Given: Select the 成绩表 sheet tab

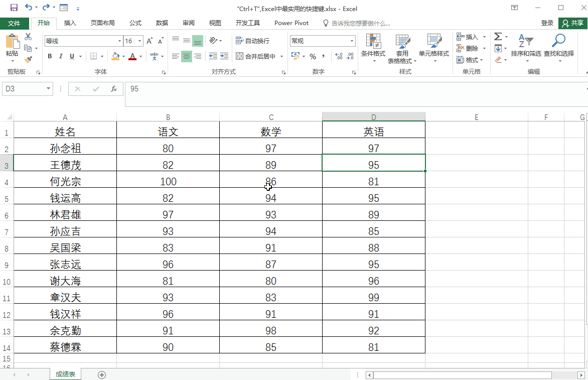Looking at the screenshot, I should [x=65, y=374].
